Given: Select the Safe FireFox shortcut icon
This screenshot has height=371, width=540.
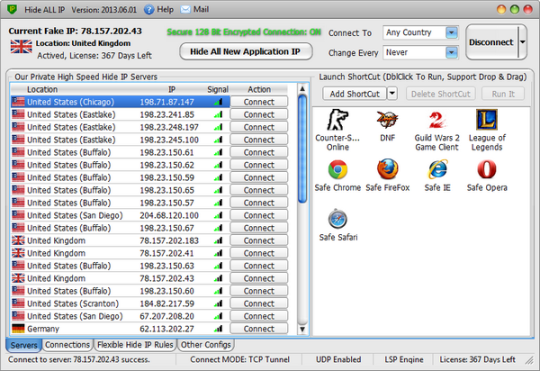Looking at the screenshot, I should point(387,169).
